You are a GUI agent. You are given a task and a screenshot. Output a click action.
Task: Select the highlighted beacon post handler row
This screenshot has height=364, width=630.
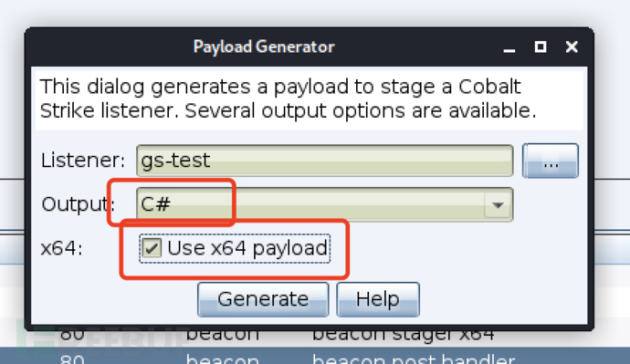[x=315, y=356]
